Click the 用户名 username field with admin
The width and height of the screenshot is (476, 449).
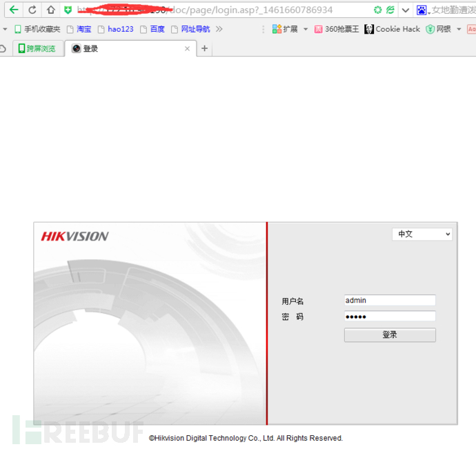390,300
